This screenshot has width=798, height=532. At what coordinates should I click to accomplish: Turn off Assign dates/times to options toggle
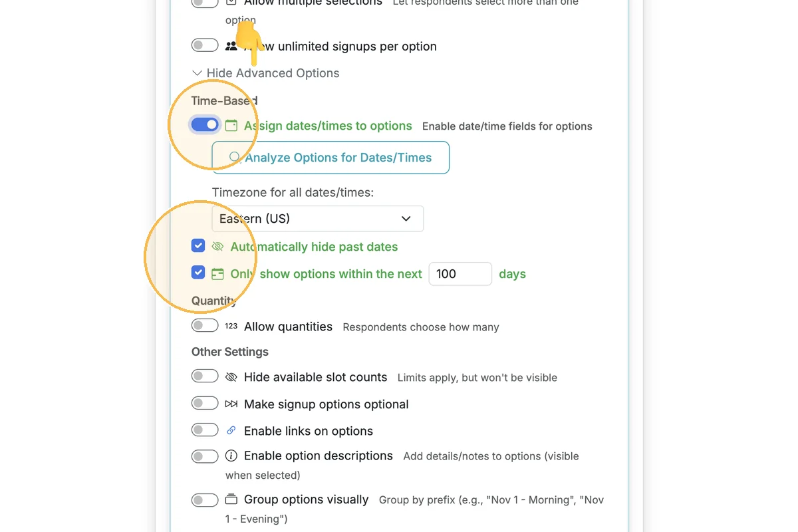(204, 124)
